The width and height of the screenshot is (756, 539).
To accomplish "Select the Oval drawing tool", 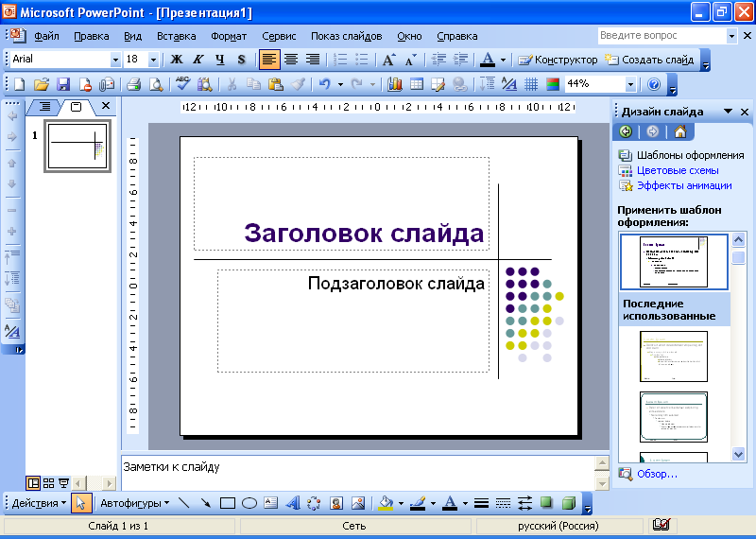I will pyautogui.click(x=249, y=503).
